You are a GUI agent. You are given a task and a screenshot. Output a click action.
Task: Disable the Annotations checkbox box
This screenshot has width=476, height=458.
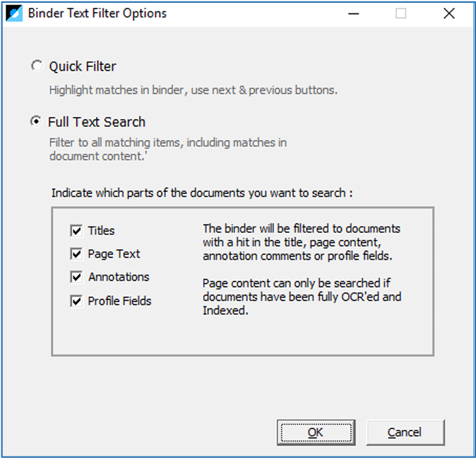tap(76, 277)
